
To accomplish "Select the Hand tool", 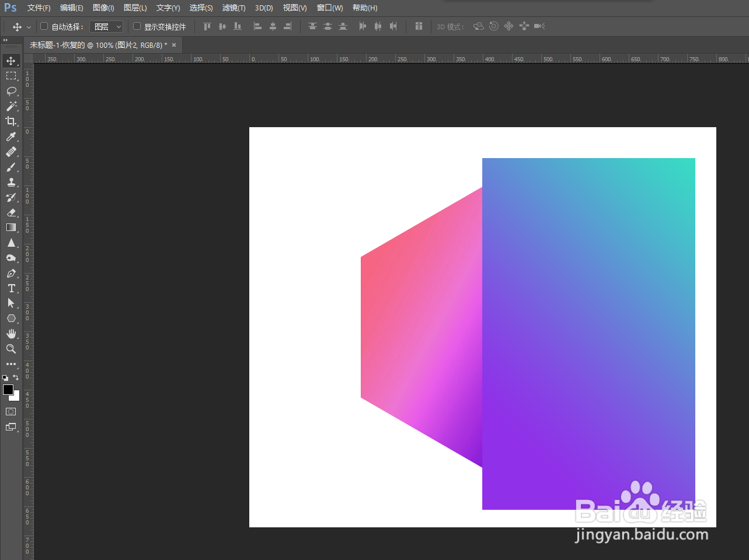I will click(x=11, y=334).
